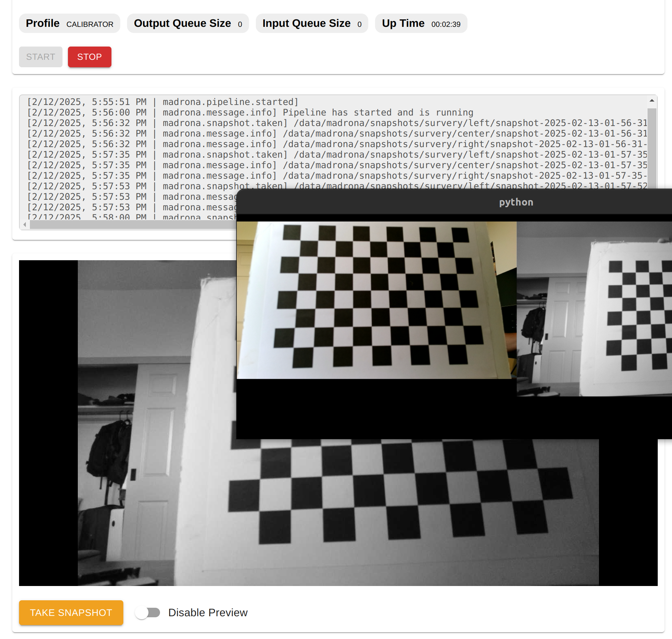The image size is (672, 639).
Task: Click color checkerboard image in python window
Action: 376,300
